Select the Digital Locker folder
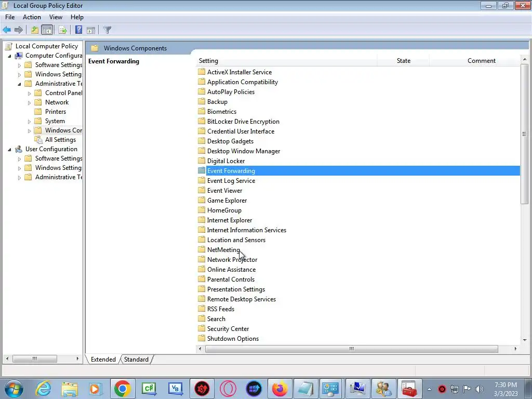 point(225,161)
